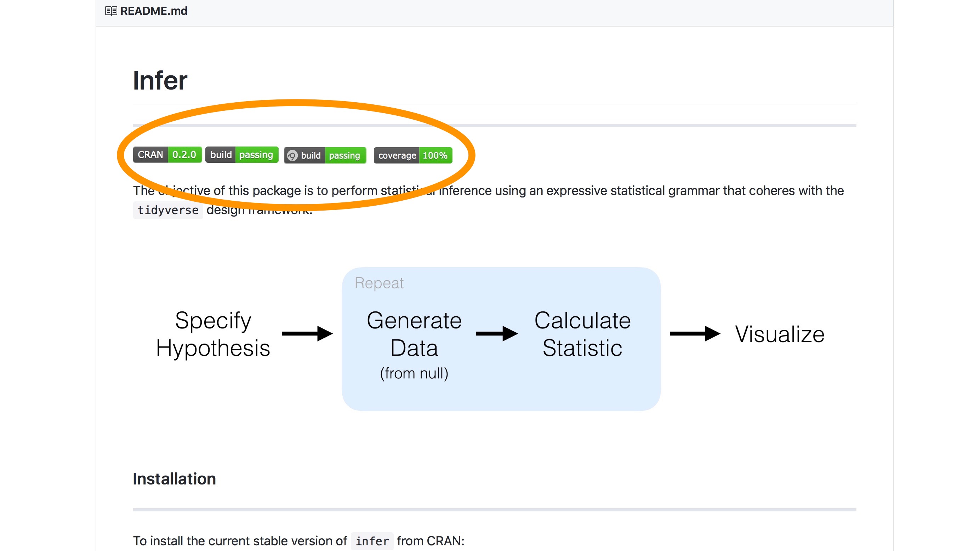Open the CRAN 0.2.0 version badge
This screenshot has width=980, height=551.
tap(167, 155)
